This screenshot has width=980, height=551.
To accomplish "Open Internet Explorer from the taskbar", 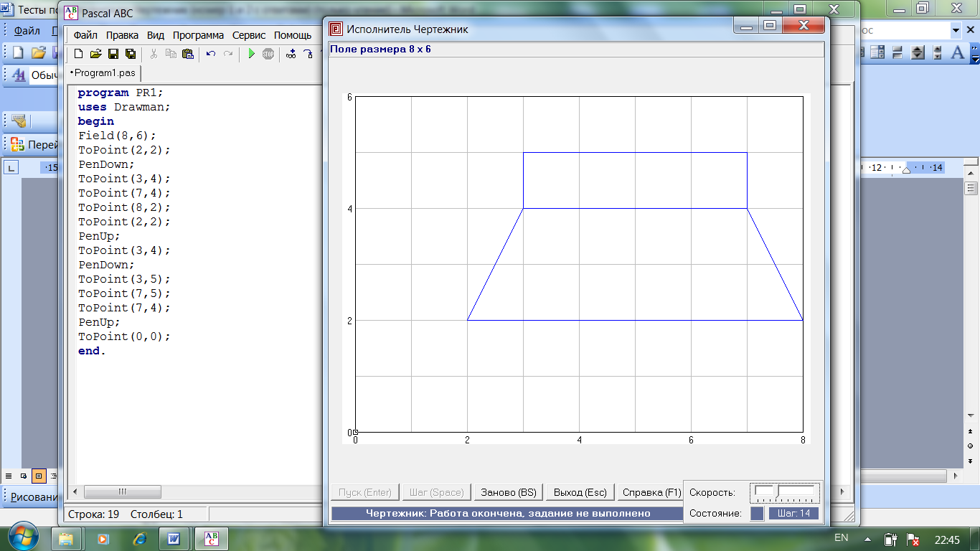I will pyautogui.click(x=140, y=538).
